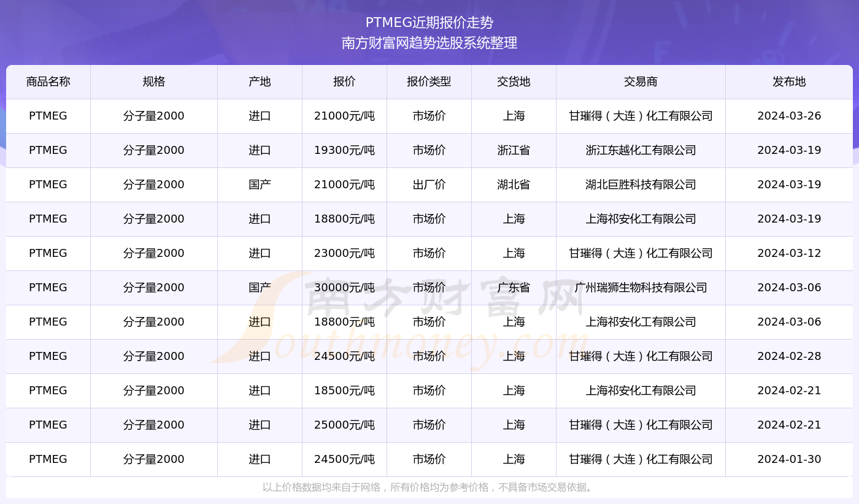859x504 pixels.
Task: Click the delivery place '湖北省'
Action: [x=514, y=185]
